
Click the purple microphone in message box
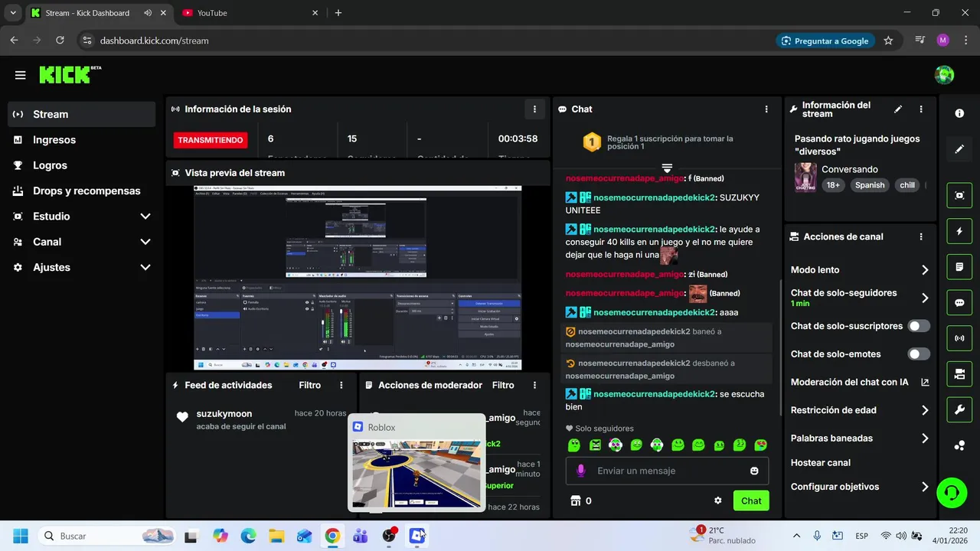point(580,471)
